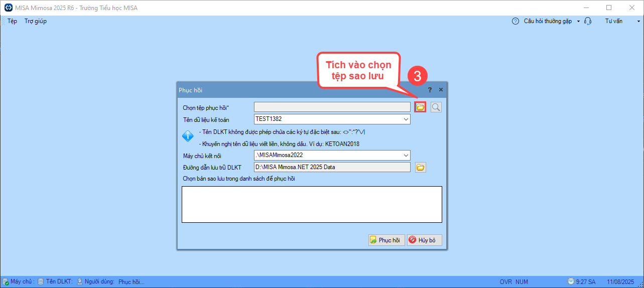Open the Trợ giúp menu
644x288 pixels.
[36, 21]
